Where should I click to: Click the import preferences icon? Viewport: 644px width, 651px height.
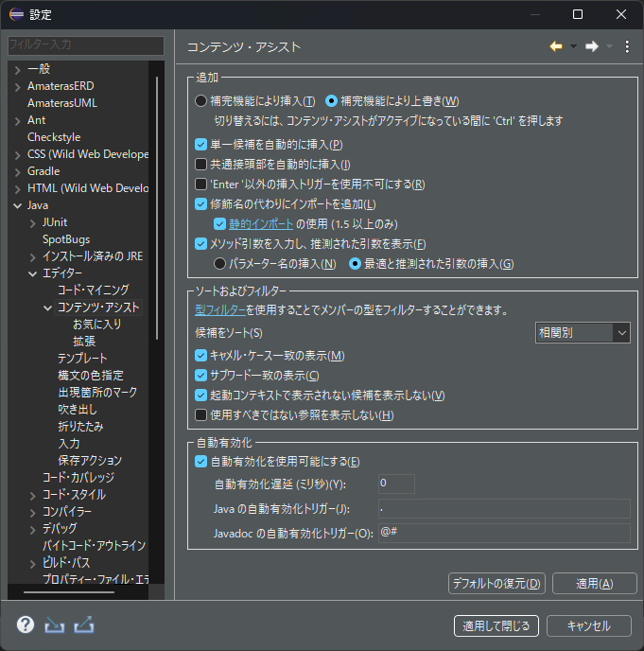point(54,625)
